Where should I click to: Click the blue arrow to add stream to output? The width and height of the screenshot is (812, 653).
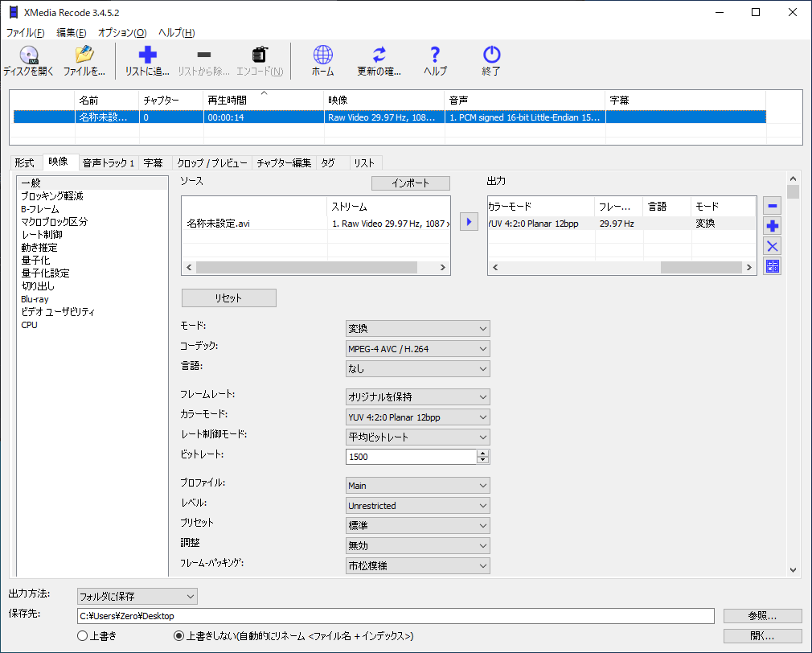pos(469,222)
